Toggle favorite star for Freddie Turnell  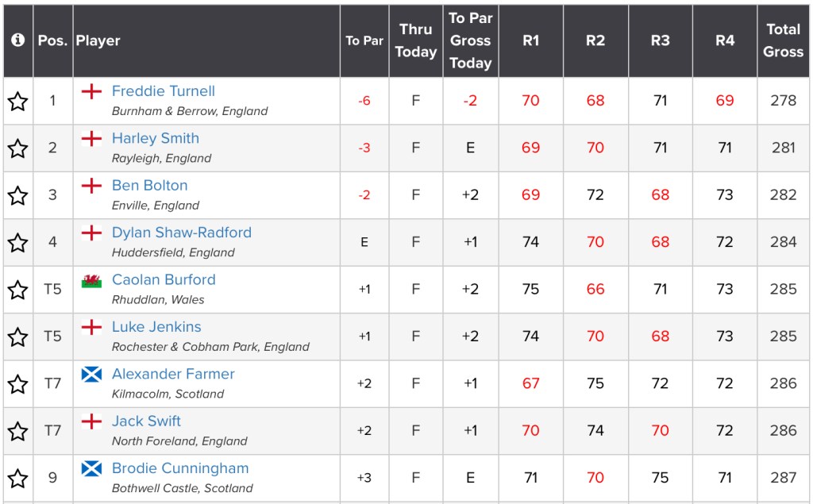(17, 101)
